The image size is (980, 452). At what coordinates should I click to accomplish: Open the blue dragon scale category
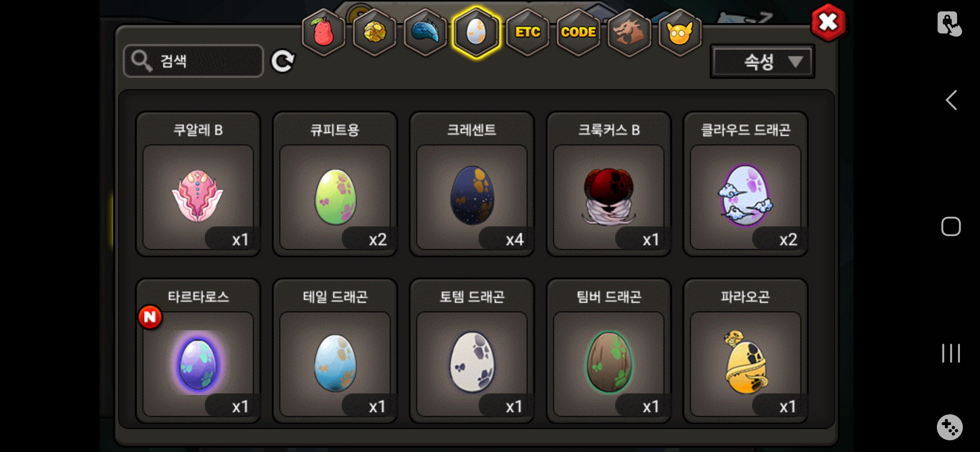pyautogui.click(x=425, y=32)
